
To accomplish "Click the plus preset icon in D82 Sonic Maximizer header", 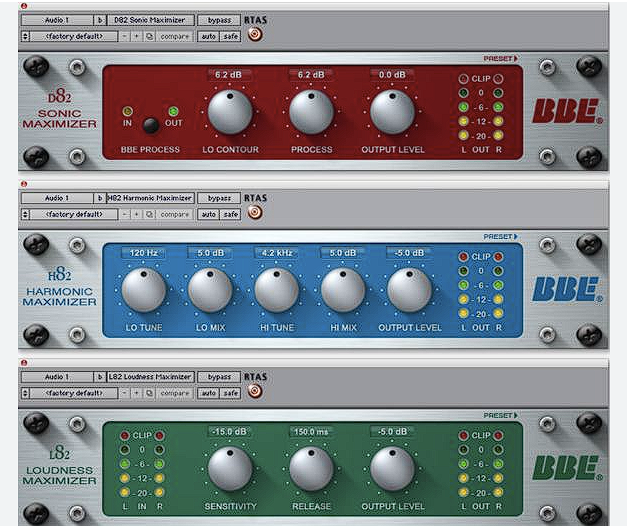I will (x=136, y=36).
